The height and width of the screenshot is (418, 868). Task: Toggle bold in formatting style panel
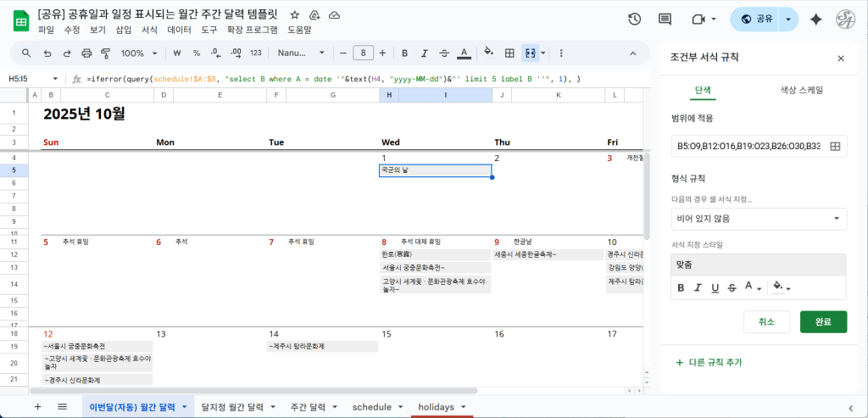click(680, 287)
